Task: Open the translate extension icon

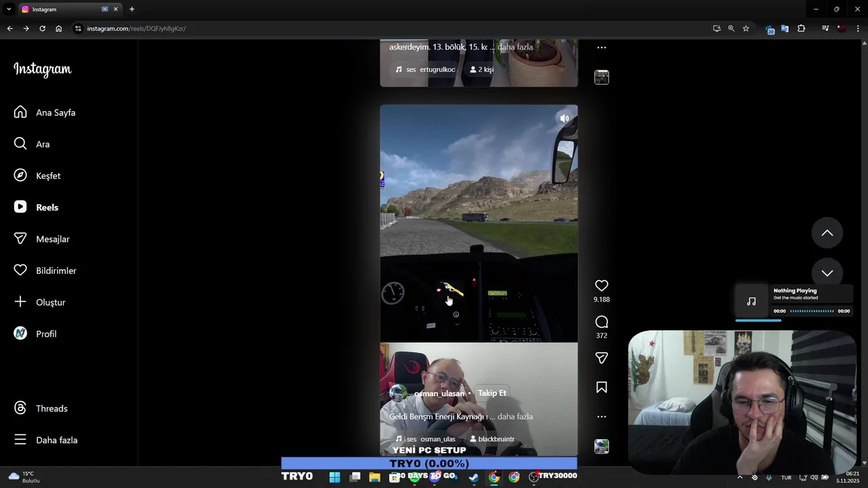Action: 785,28
